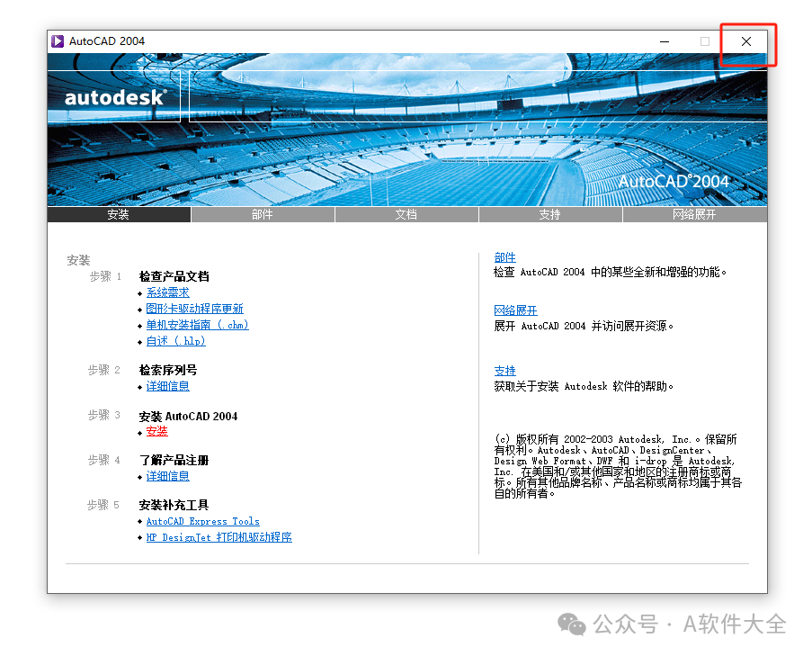Click the 了解产品注册 heading
This screenshot has width=812, height=656.
174,460
